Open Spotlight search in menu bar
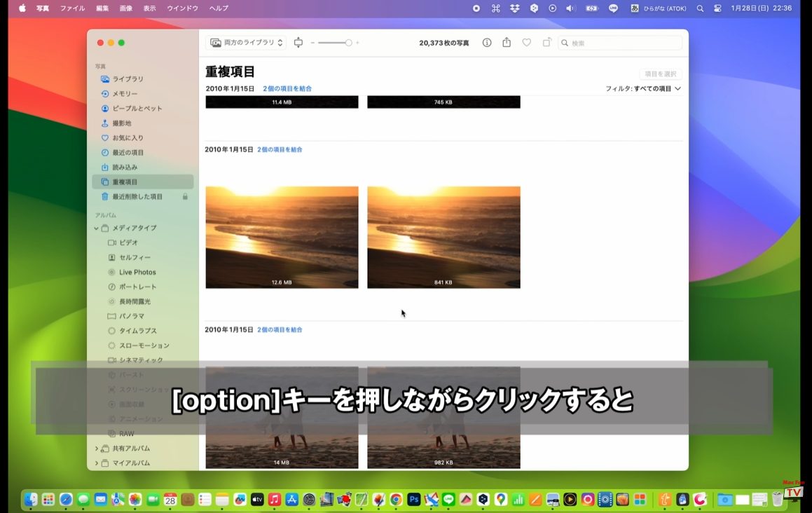The image size is (812, 513). coord(700,8)
